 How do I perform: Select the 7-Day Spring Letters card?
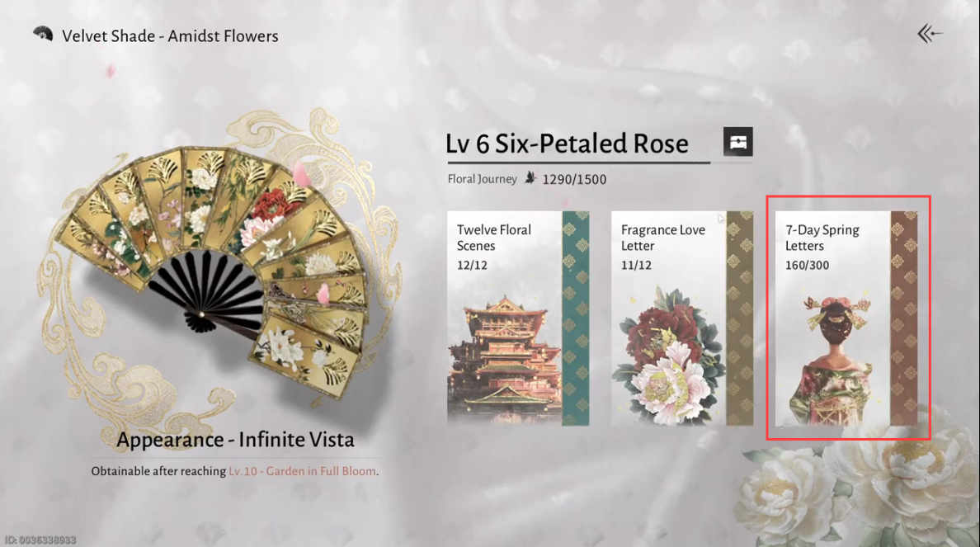(x=846, y=318)
